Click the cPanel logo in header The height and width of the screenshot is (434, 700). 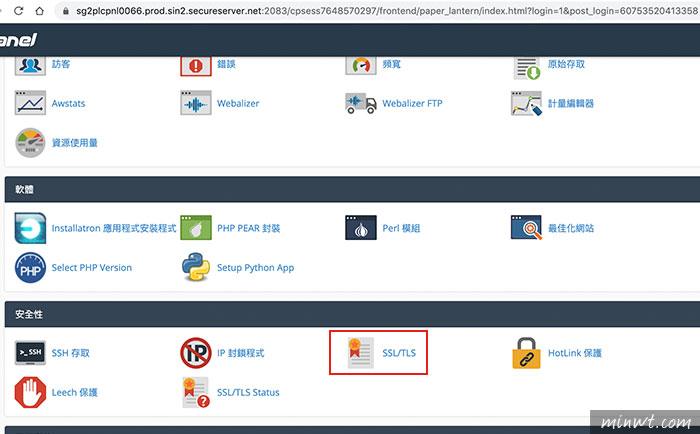coord(18,40)
